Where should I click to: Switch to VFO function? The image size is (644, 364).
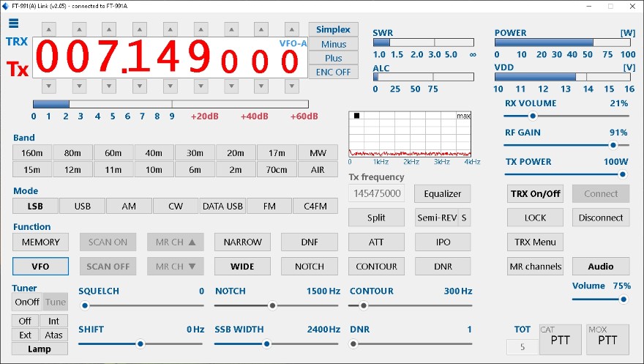[x=41, y=266]
